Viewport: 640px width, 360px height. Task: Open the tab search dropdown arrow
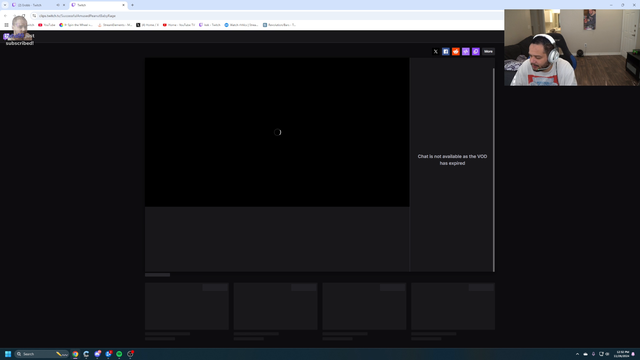point(5,5)
